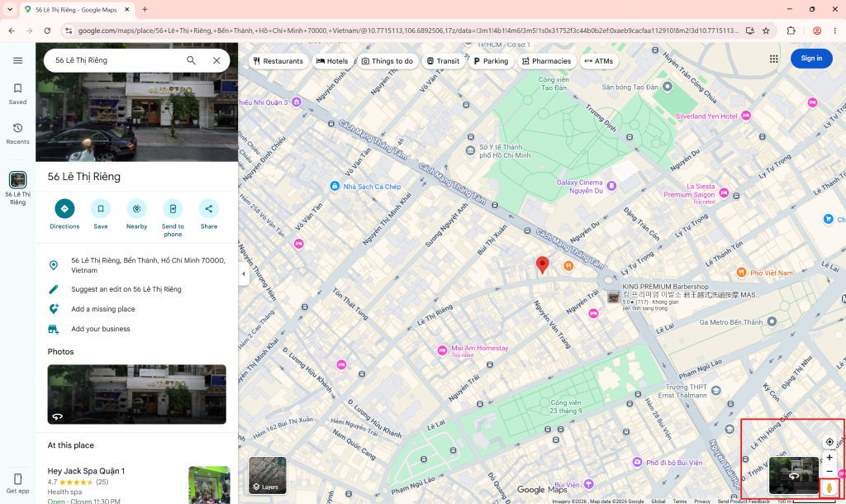Select KING PREMIUM Barbershop marker
The height and width of the screenshot is (504, 846).
click(x=614, y=297)
